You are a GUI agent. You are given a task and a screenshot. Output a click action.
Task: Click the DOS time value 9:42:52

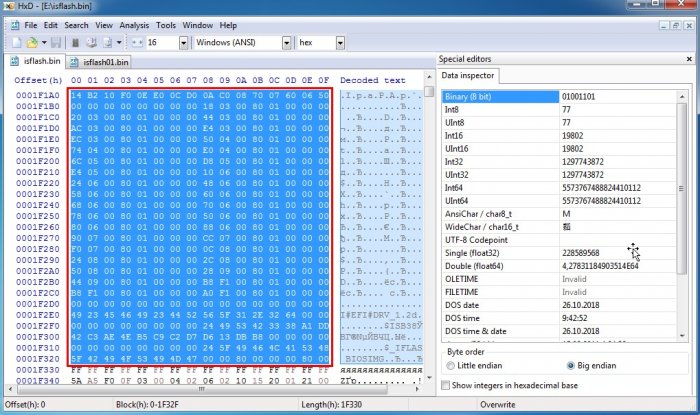pos(576,318)
